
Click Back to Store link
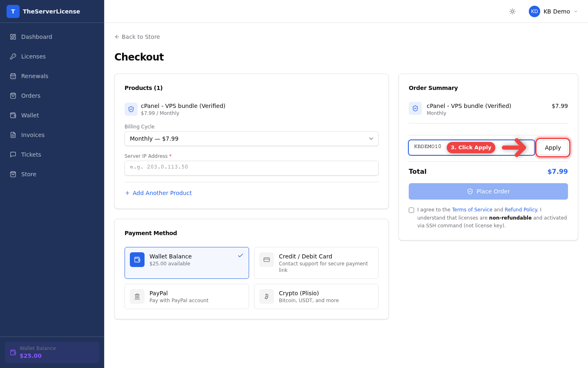tap(137, 37)
